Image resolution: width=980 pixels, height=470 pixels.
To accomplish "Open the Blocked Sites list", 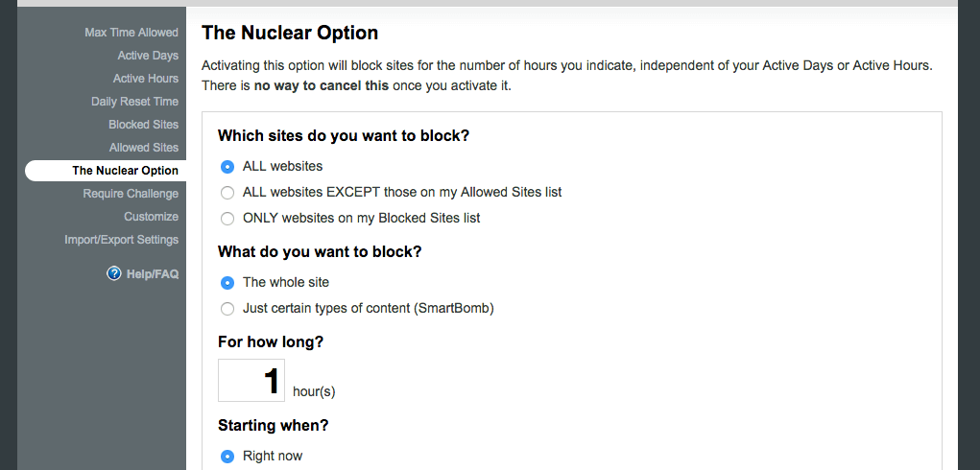I will pyautogui.click(x=143, y=125).
